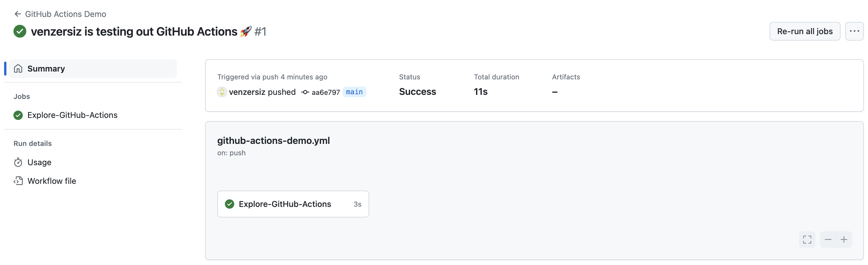Open the Explore-GitHub-Actions job in the sidebar
Screen dimensions: 868x265
click(72, 115)
